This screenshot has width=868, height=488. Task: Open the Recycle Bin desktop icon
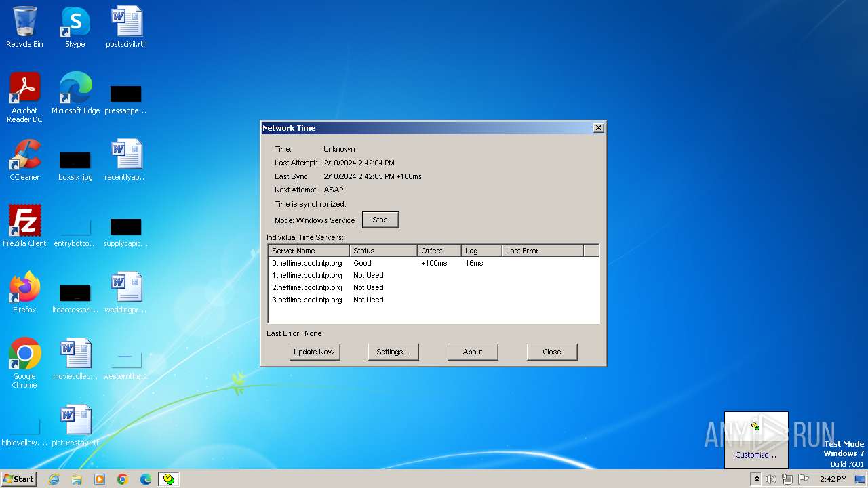24,27
